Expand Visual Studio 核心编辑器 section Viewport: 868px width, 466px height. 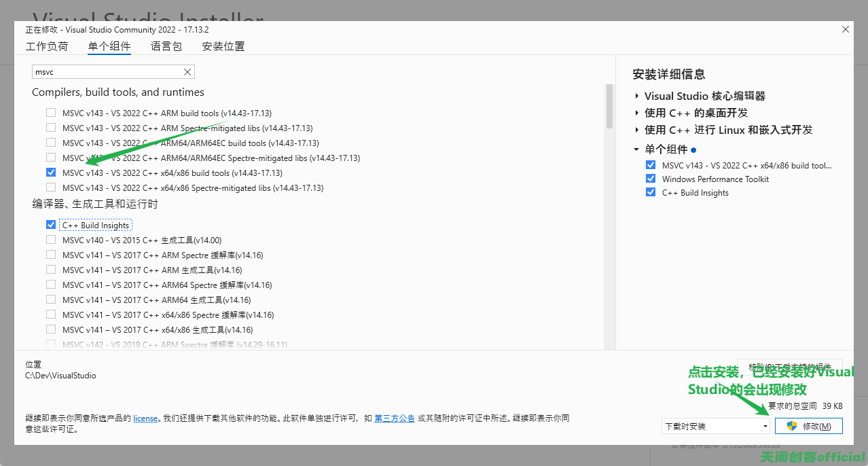click(637, 96)
